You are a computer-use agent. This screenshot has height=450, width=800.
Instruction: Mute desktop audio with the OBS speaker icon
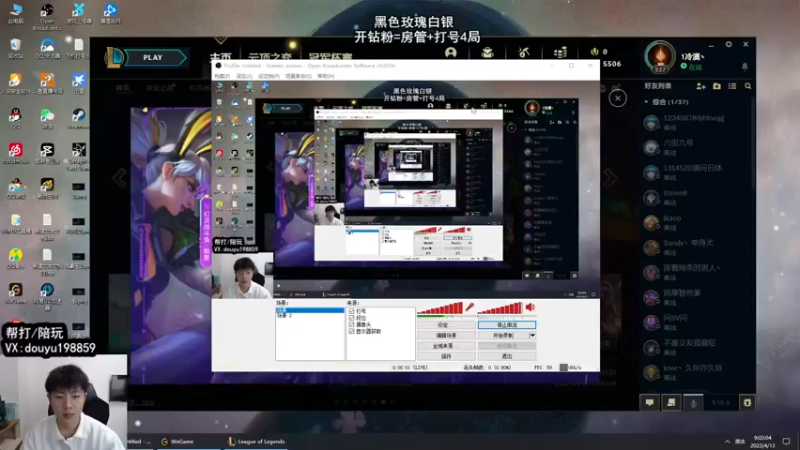531,307
